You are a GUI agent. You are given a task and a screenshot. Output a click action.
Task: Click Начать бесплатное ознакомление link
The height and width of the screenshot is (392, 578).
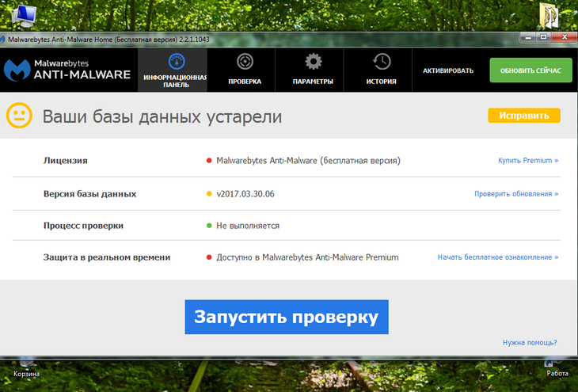click(498, 257)
